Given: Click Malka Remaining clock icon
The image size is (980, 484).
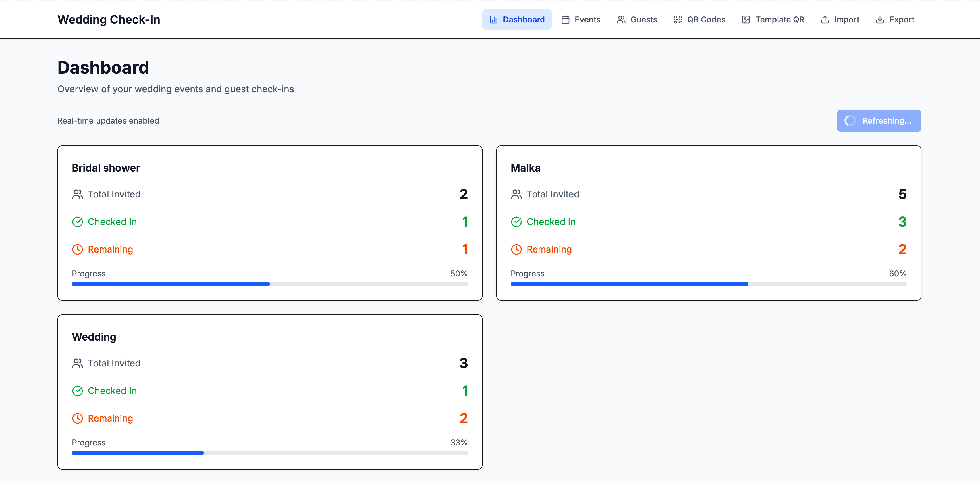Looking at the screenshot, I should (x=516, y=249).
